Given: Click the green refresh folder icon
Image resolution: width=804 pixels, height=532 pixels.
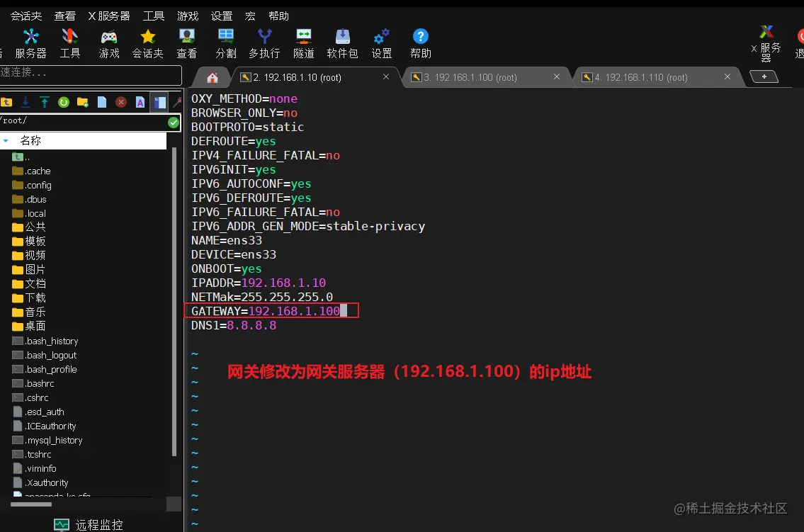Looking at the screenshot, I should (64, 102).
